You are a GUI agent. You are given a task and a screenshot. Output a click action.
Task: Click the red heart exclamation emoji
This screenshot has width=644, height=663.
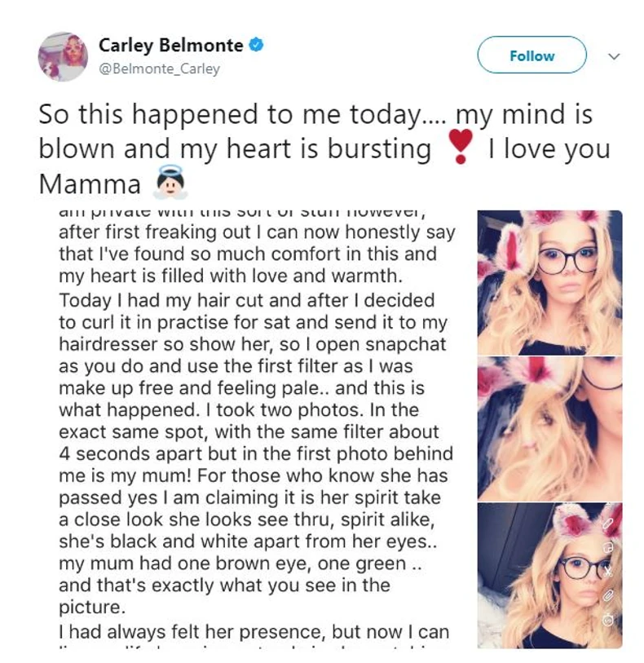pos(461,150)
